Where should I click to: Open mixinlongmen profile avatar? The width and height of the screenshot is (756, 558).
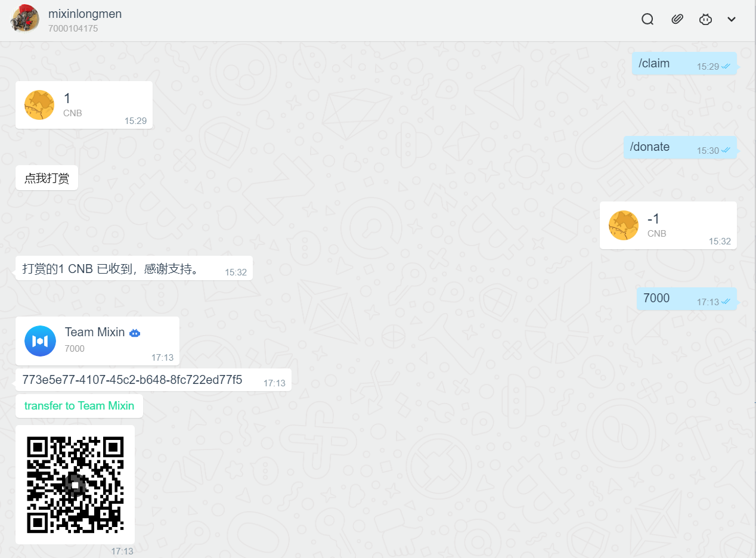pos(26,19)
